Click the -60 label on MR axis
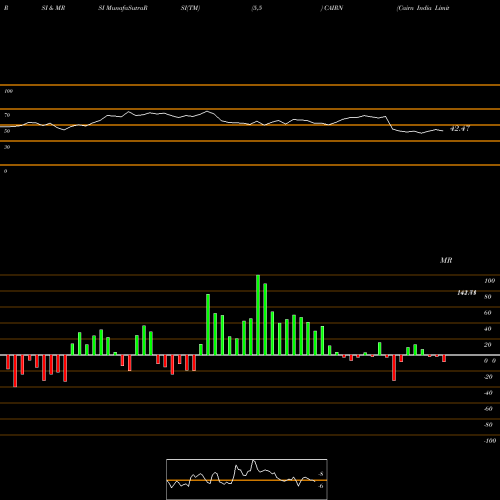Screen dimensions: 500x500 [488, 409]
